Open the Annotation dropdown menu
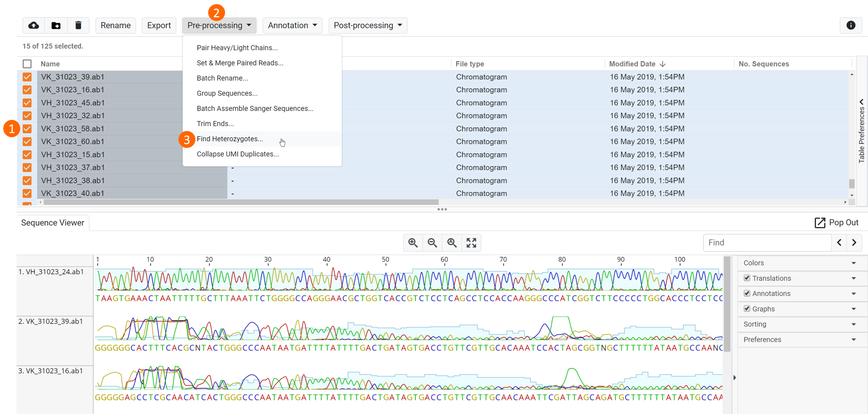Screen dimensions: 868x414 click(x=292, y=26)
